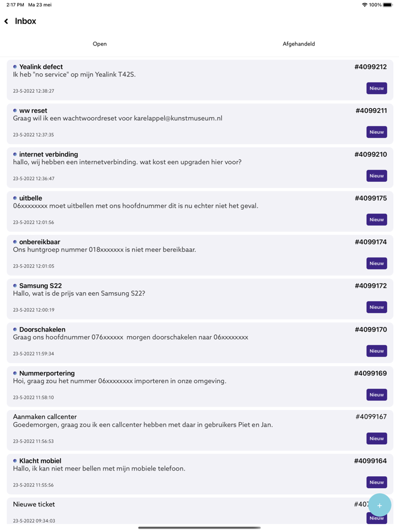Viewport: 399px width, 532px height.
Task: Tap unread dot beside Yealink defect
Action: [x=15, y=67]
